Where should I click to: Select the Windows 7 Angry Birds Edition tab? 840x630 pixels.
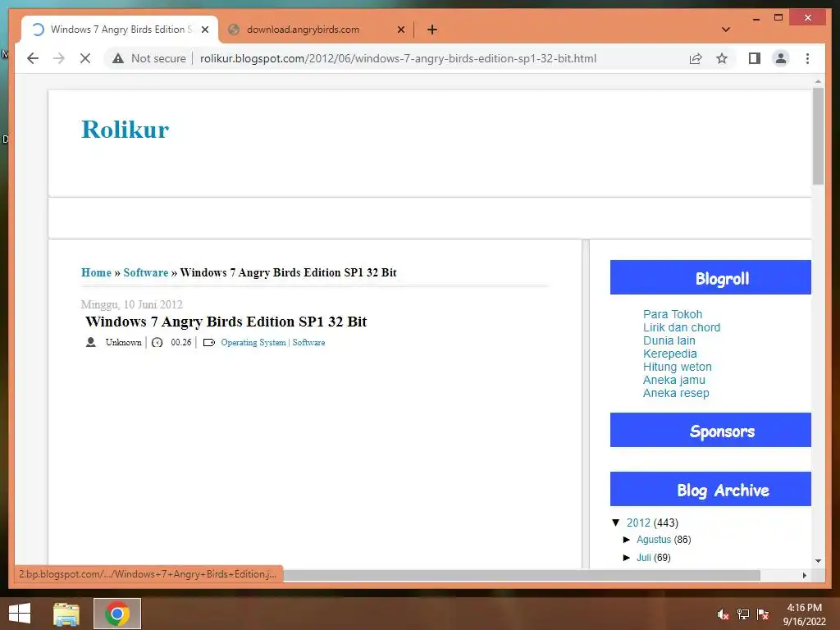[x=120, y=30]
